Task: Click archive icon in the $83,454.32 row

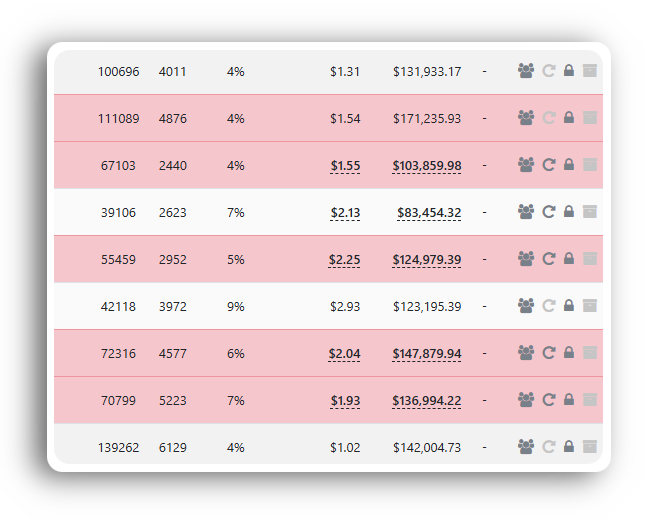Action: click(590, 212)
